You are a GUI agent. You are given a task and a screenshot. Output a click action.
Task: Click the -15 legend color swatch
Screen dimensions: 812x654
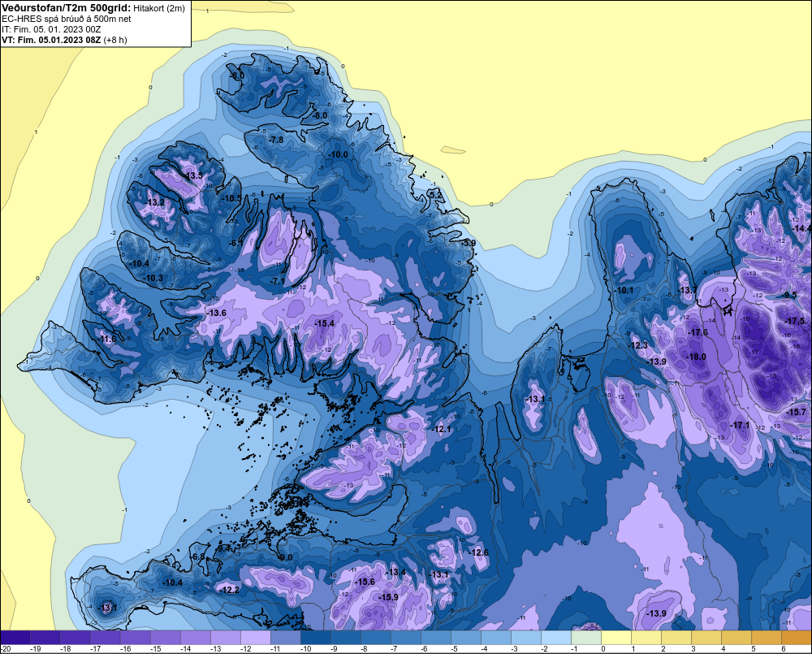pyautogui.click(x=165, y=638)
